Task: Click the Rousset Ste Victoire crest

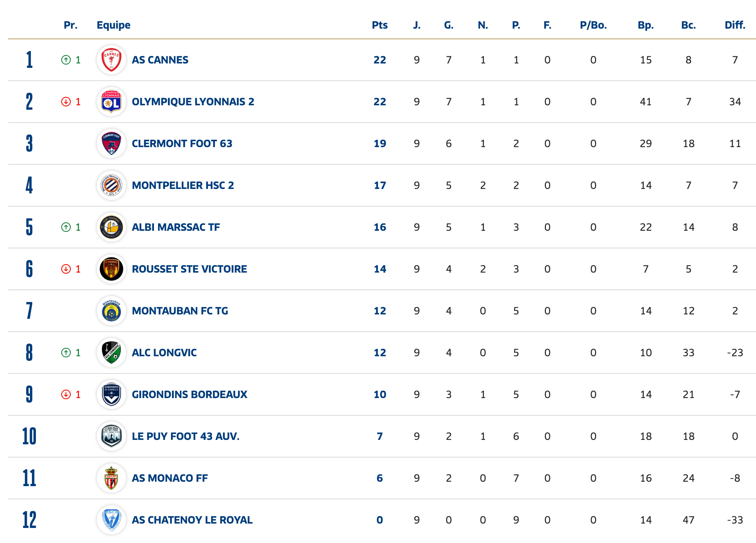Action: 111,269
